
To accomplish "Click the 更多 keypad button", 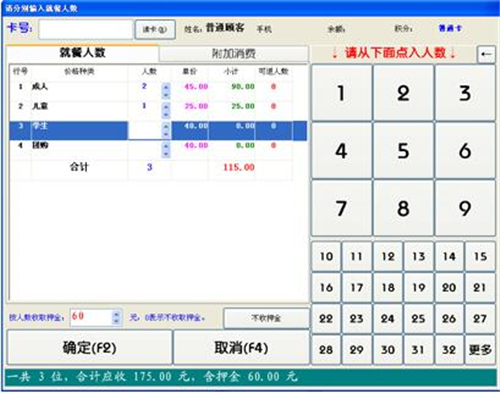I will coord(480,350).
